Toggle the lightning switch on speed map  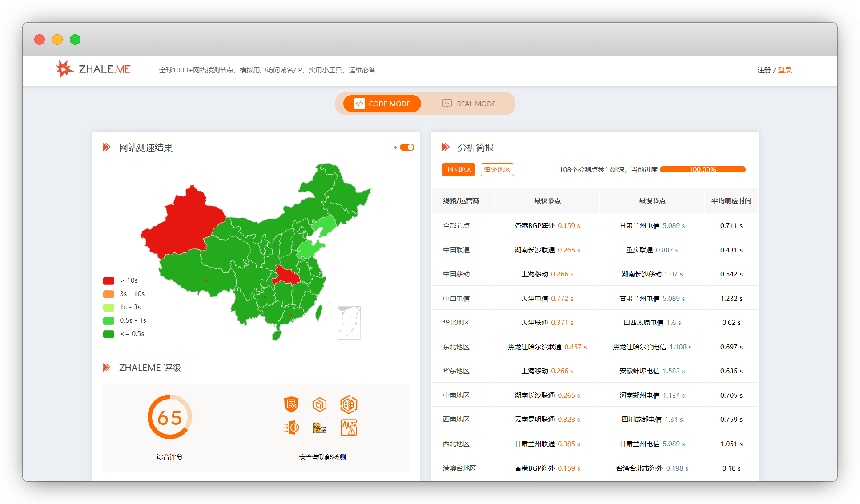pyautogui.click(x=407, y=148)
